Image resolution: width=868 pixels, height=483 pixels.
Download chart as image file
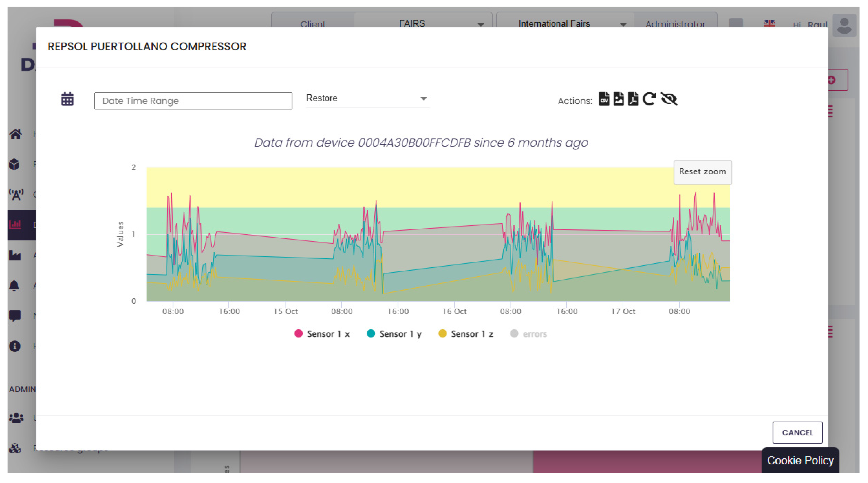[619, 100]
